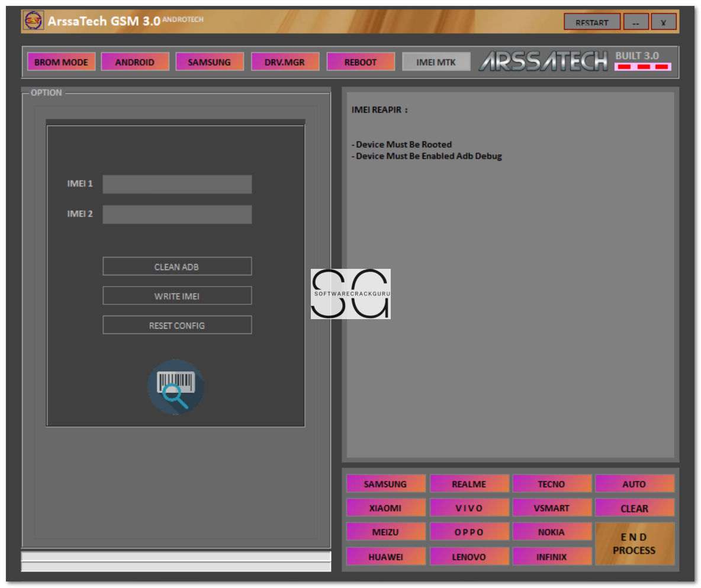Click the lower progress bar
Viewport: 701px width, 588px height.
176,567
